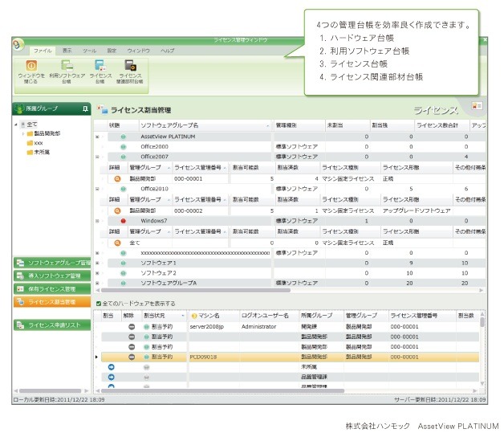Click the detail magnifier for license 000-00001

(117, 179)
